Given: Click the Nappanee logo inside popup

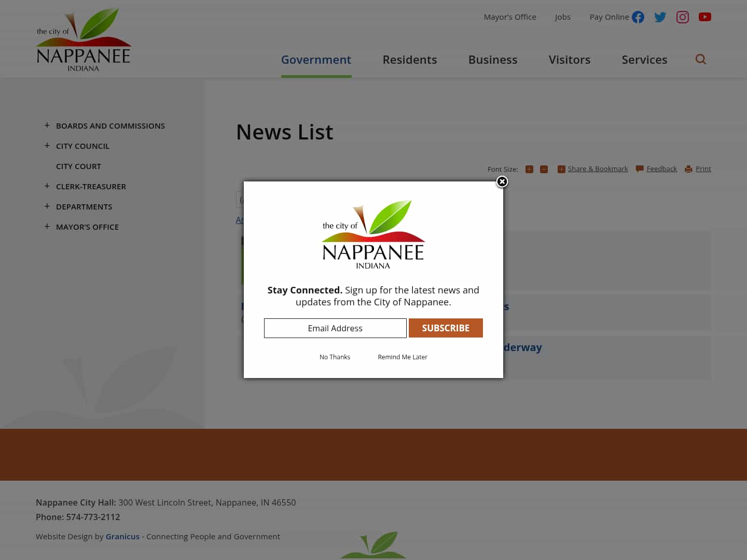Looking at the screenshot, I should tap(373, 234).
